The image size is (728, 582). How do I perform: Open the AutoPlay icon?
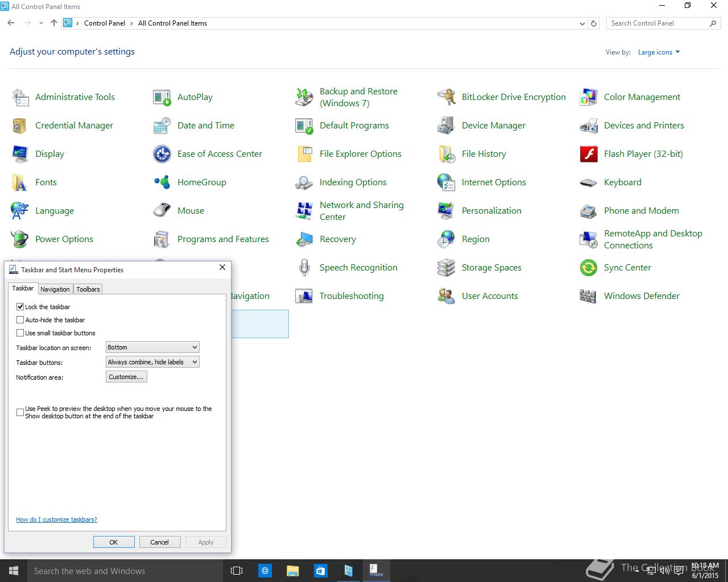(x=162, y=97)
